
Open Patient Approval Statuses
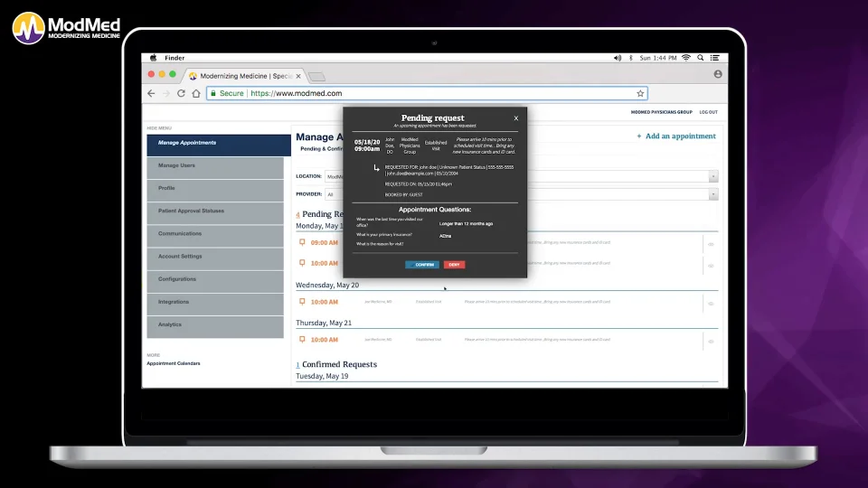[215, 213]
